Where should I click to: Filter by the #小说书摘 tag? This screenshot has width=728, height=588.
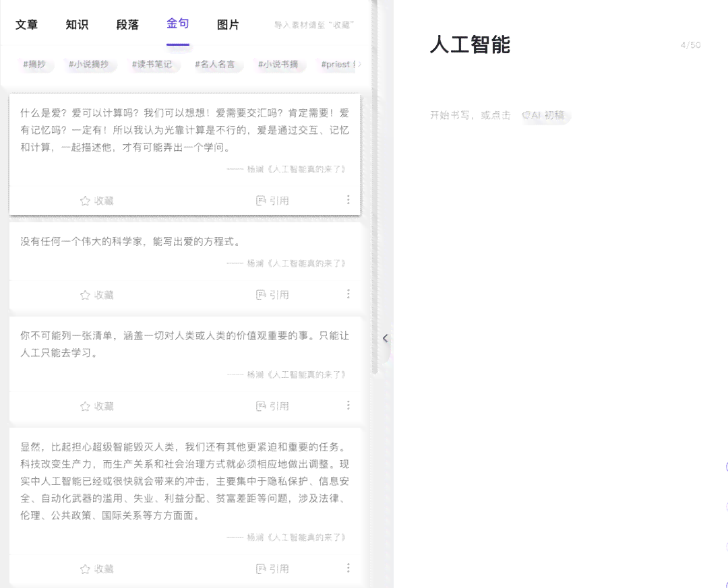(x=278, y=64)
